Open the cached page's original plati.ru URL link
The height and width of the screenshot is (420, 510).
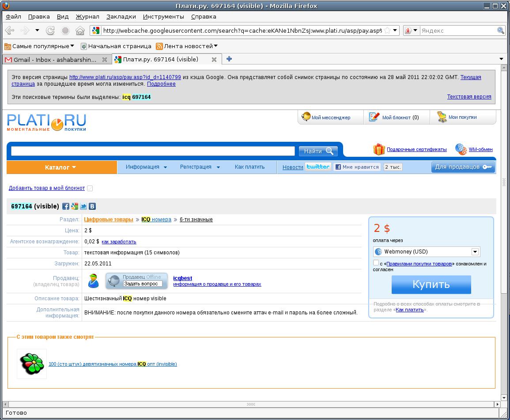[125, 77]
